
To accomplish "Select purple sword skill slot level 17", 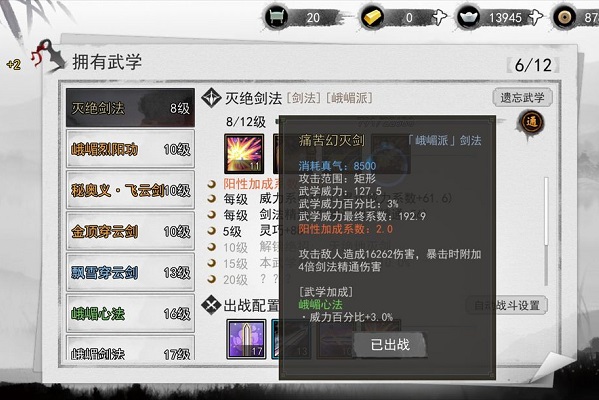I will (x=246, y=339).
